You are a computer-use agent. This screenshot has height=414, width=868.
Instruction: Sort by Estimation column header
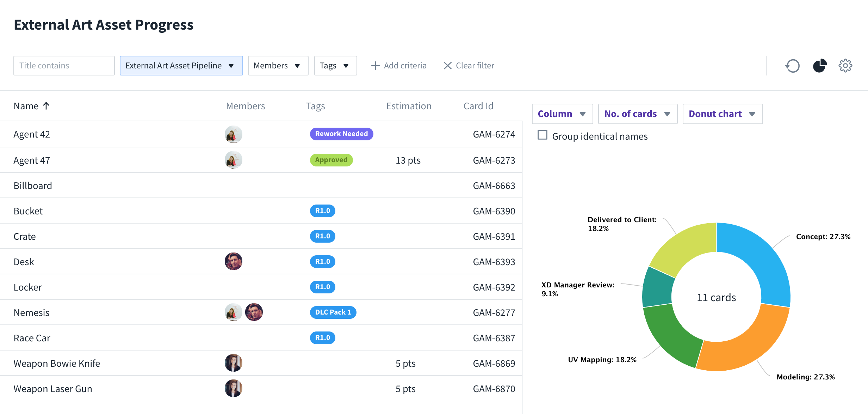pos(409,106)
